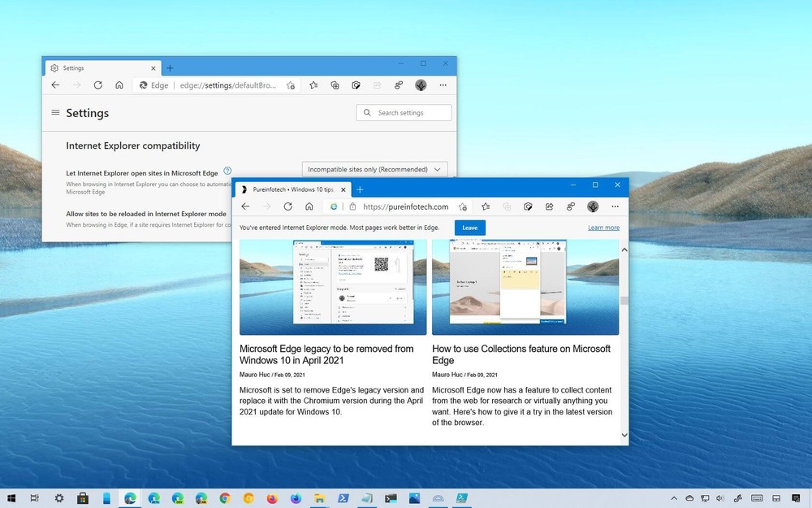The height and width of the screenshot is (508, 812).
Task: Open the notification center
Action: pyautogui.click(x=796, y=498)
